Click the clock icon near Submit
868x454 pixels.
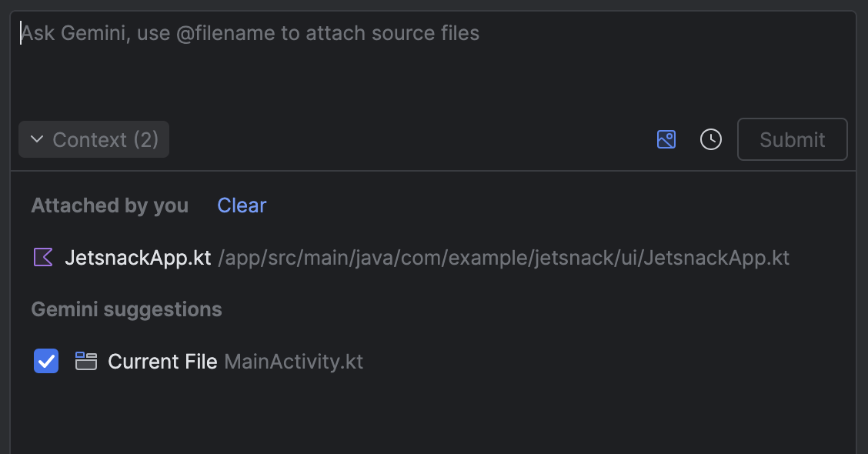pos(710,139)
